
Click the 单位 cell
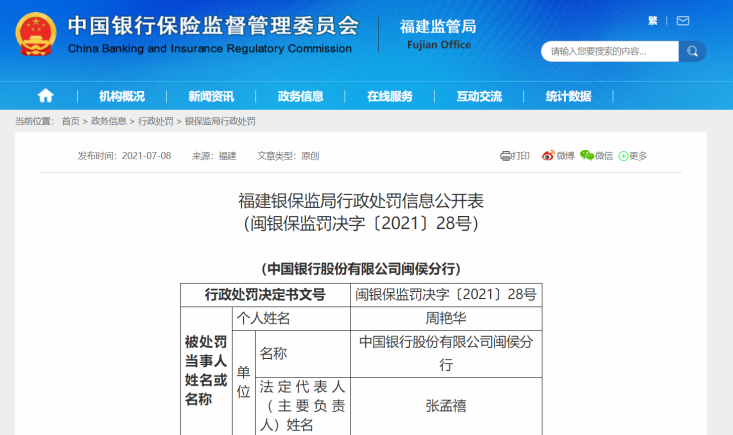pyautogui.click(x=244, y=382)
